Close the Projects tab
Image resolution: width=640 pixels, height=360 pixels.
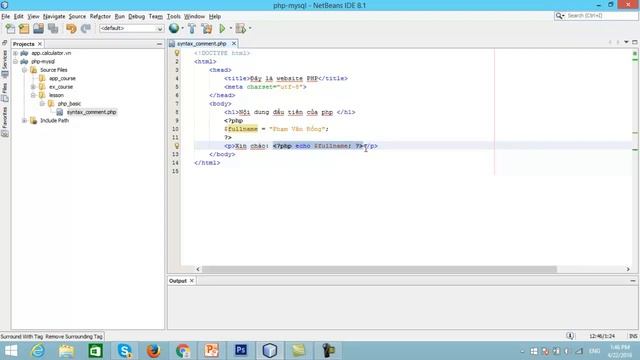(x=40, y=44)
